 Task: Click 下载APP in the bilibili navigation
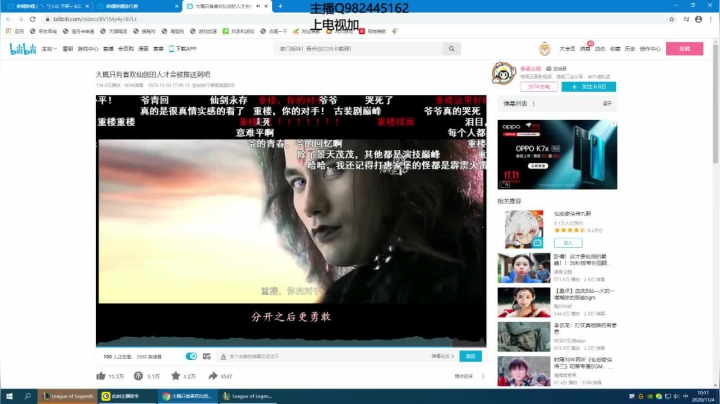coord(186,49)
